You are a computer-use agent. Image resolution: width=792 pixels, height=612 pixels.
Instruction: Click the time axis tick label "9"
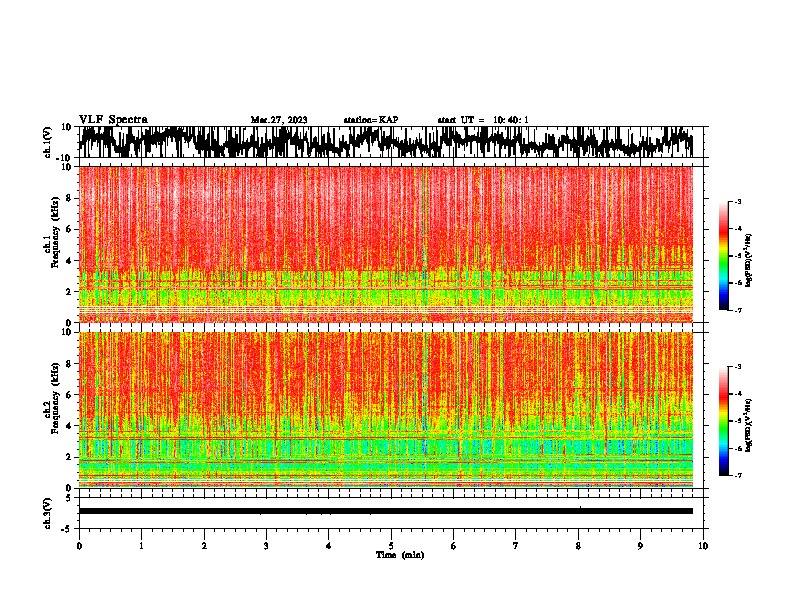click(640, 546)
